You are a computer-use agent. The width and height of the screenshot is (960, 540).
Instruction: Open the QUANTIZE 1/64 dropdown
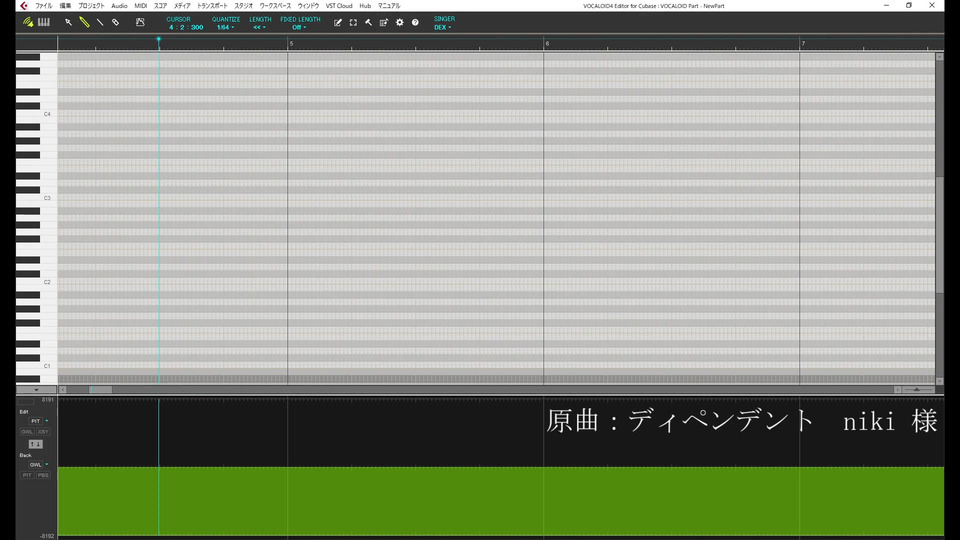tap(225, 28)
